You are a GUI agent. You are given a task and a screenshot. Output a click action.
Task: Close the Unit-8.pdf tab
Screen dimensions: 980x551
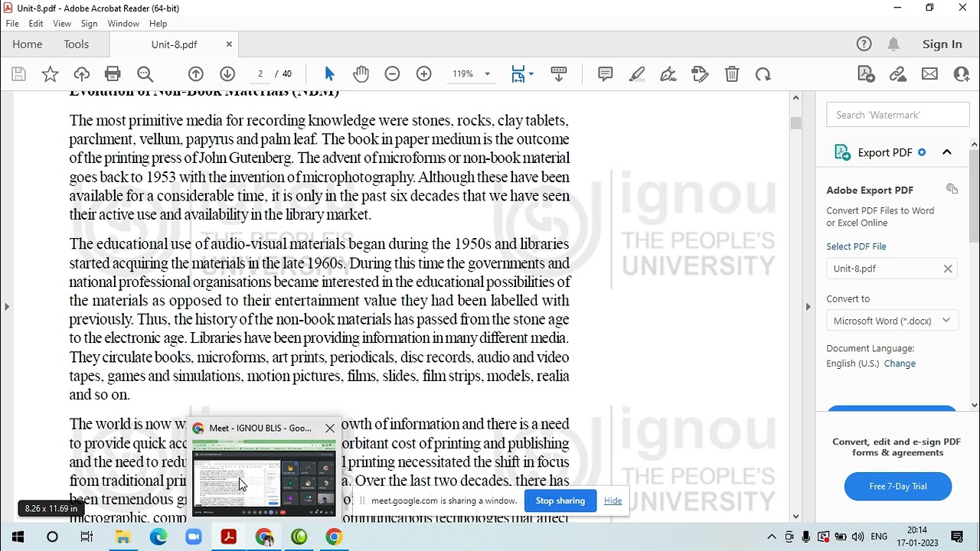tap(229, 44)
